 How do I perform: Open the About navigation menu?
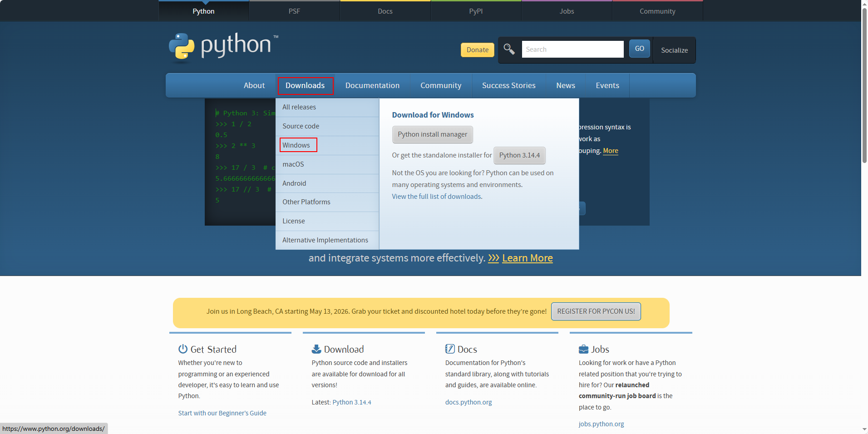[254, 85]
